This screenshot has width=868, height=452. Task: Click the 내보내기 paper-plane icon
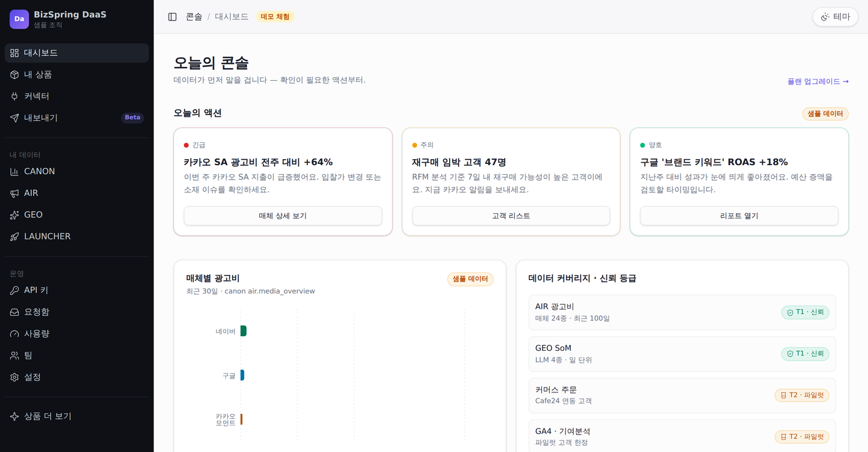tap(14, 118)
